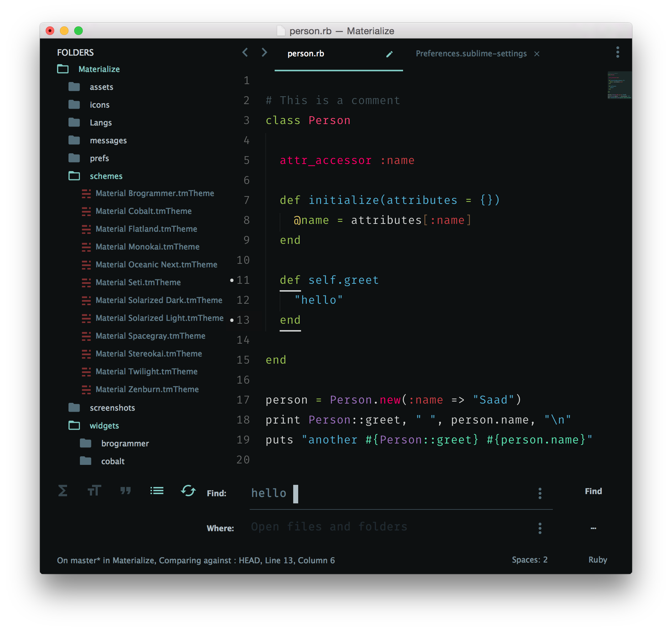
Task: Open Material Twilight.tmTheme file
Action: tap(139, 371)
